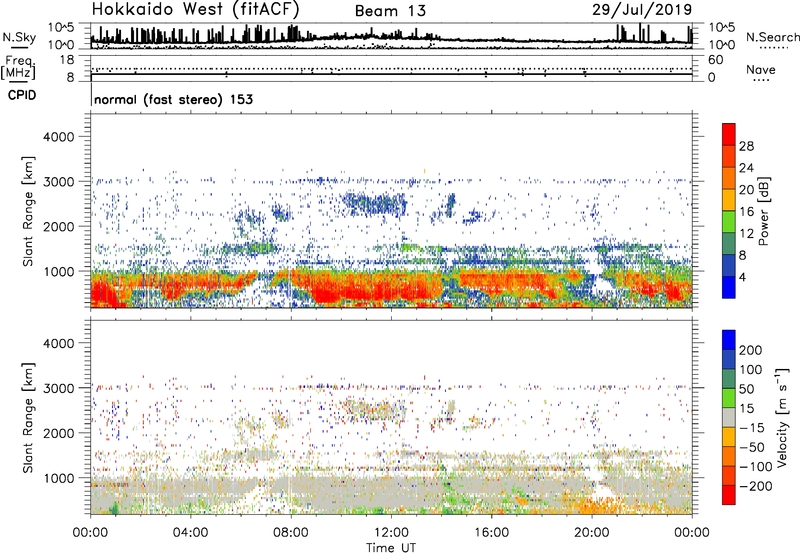Click the 'CPID' label
800x554 pixels.
pyautogui.click(x=22, y=95)
